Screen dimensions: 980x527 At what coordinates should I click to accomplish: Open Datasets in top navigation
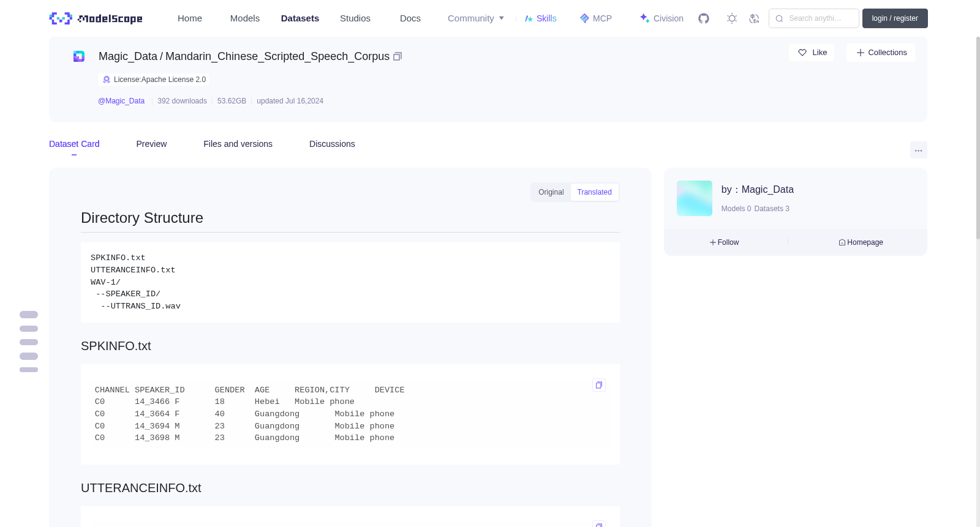pyautogui.click(x=300, y=18)
